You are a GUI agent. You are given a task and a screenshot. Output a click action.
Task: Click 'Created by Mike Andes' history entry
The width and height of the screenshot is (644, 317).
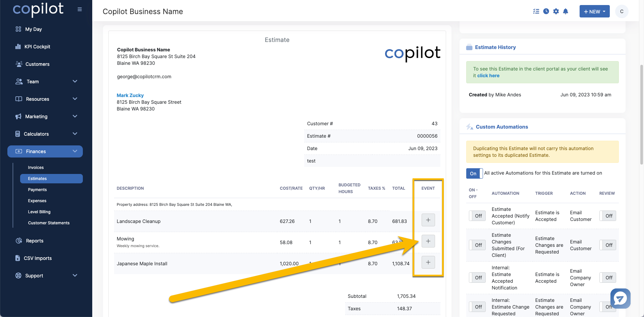(495, 95)
